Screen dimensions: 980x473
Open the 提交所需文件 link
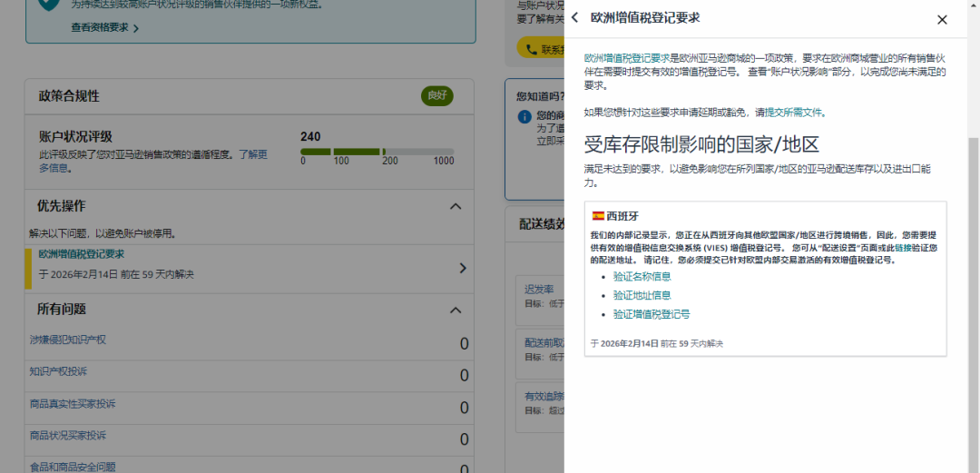[794, 113]
